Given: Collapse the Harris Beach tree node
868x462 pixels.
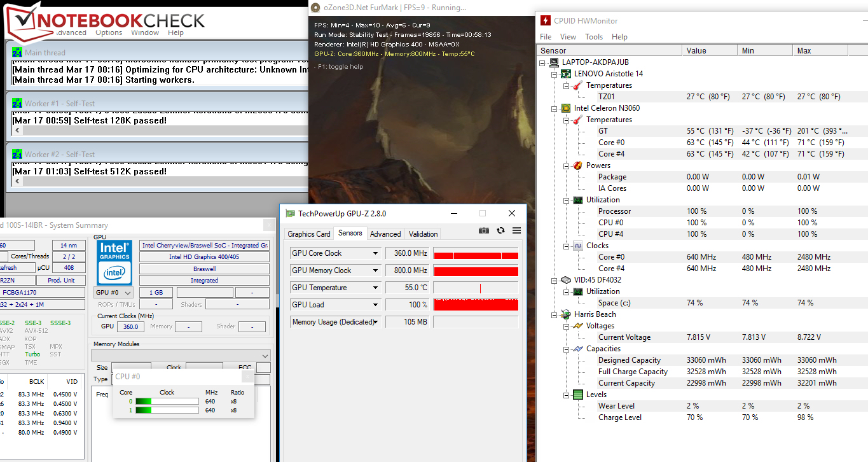Looking at the screenshot, I should (554, 314).
